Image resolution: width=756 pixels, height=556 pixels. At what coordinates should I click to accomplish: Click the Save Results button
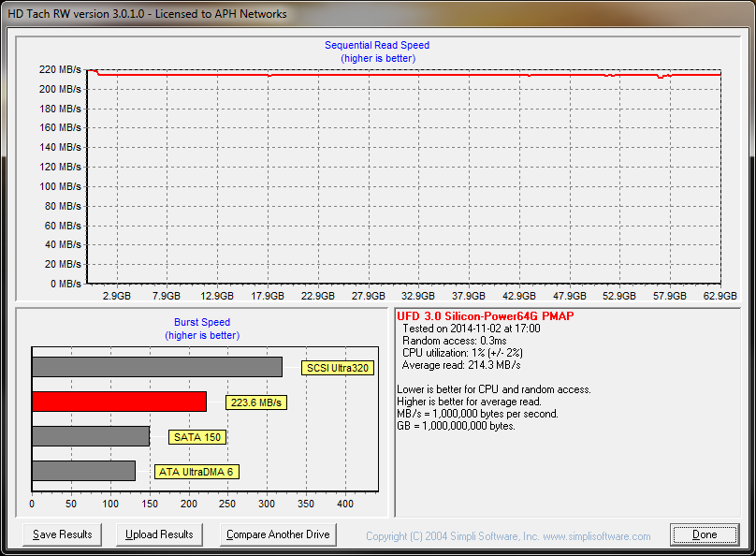(63, 534)
